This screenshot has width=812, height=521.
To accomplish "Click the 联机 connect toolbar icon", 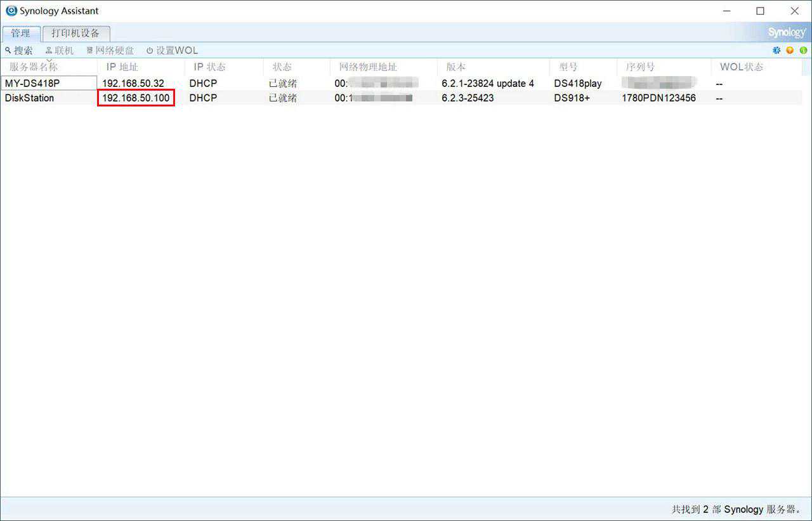I will 49,51.
